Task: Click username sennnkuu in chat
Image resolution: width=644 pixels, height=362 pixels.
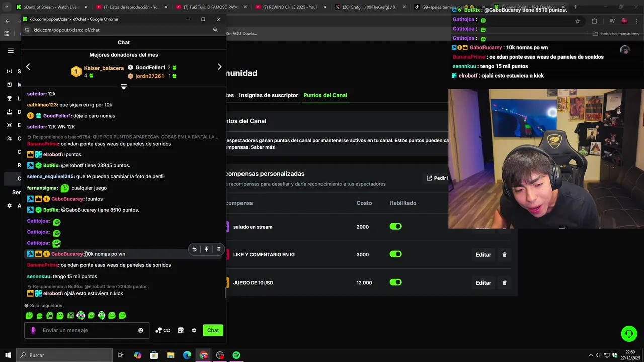Action: click(39, 276)
